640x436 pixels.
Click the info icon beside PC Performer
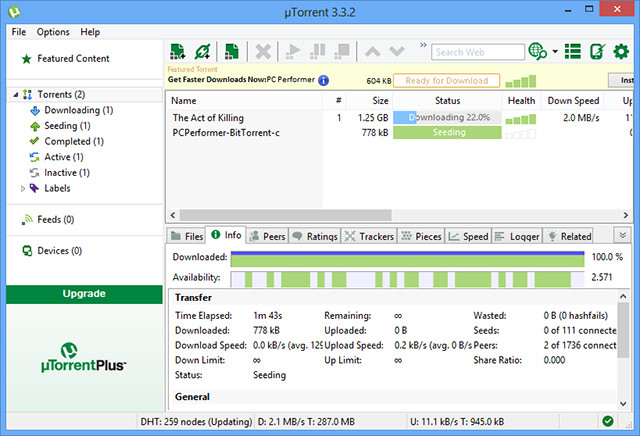(x=323, y=80)
